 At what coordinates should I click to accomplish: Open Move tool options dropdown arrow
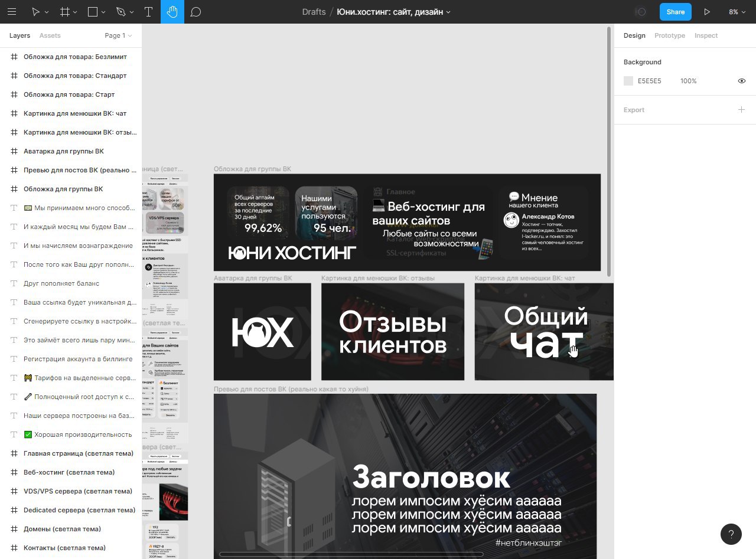coord(47,12)
